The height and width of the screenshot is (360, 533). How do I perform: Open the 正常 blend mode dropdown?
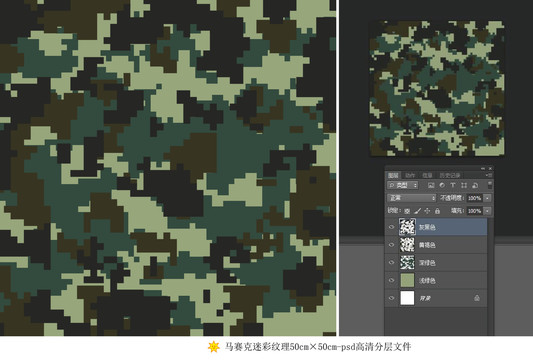point(412,198)
